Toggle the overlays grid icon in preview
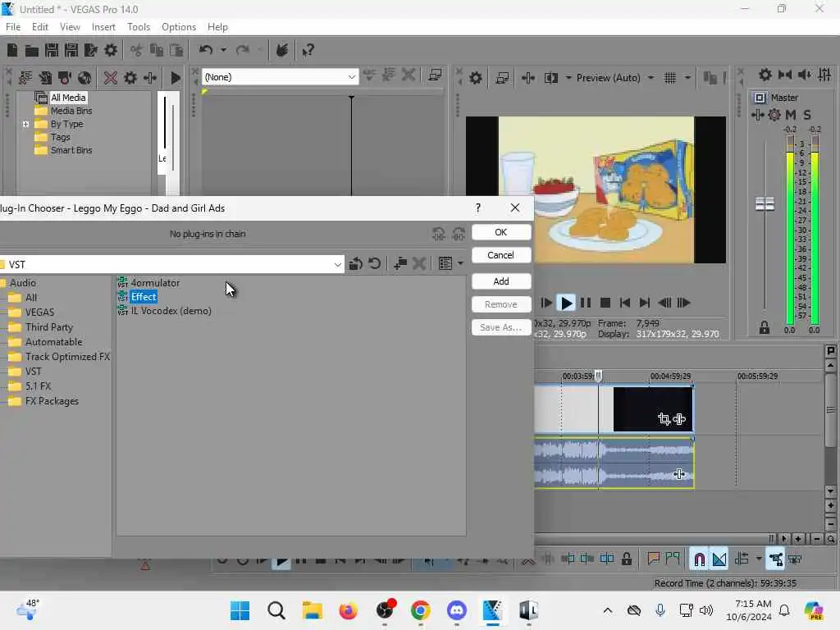 [x=669, y=78]
